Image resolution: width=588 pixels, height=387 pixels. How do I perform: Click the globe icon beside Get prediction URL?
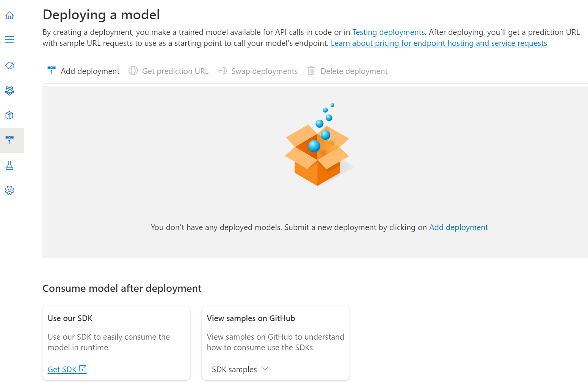(x=133, y=71)
